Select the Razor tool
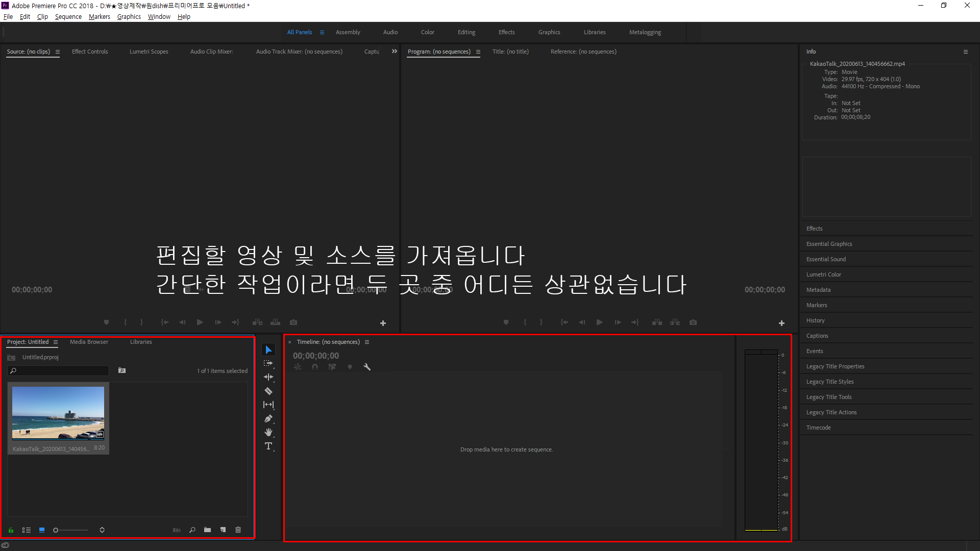Viewport: 980px width, 551px height. pyautogui.click(x=268, y=391)
